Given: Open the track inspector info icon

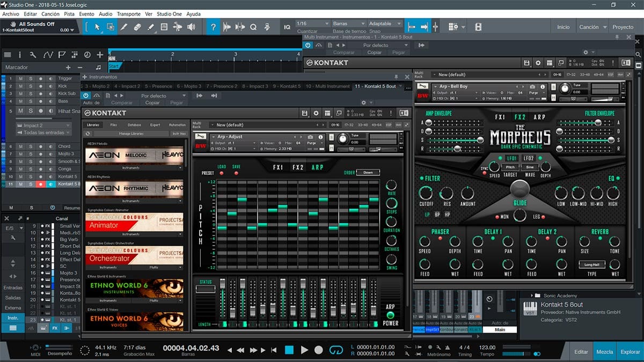Looking at the screenshot, I should (x=20, y=55).
